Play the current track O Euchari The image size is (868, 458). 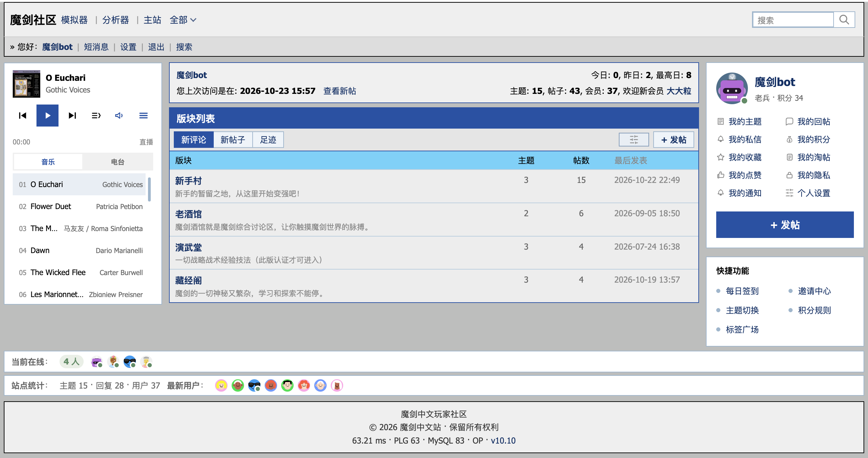click(x=47, y=116)
